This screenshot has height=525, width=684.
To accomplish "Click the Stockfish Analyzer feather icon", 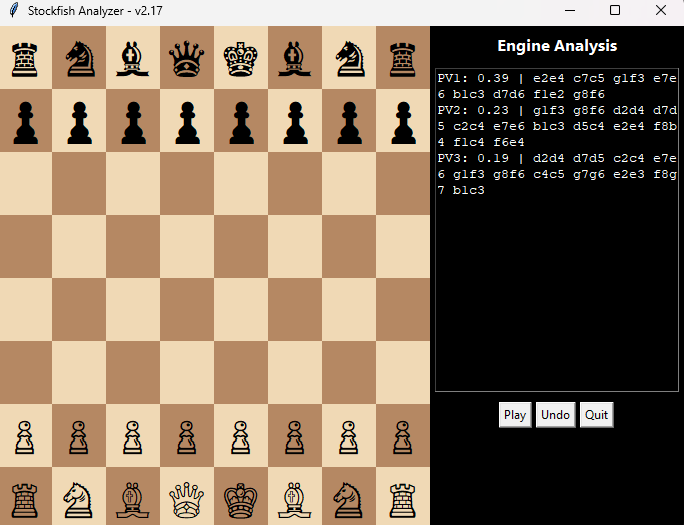I will click(14, 10).
